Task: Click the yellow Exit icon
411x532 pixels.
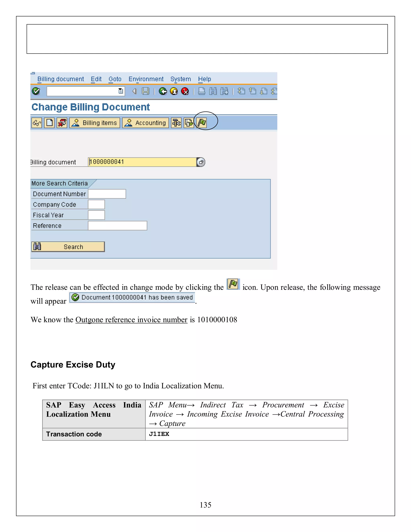Action: point(174,91)
